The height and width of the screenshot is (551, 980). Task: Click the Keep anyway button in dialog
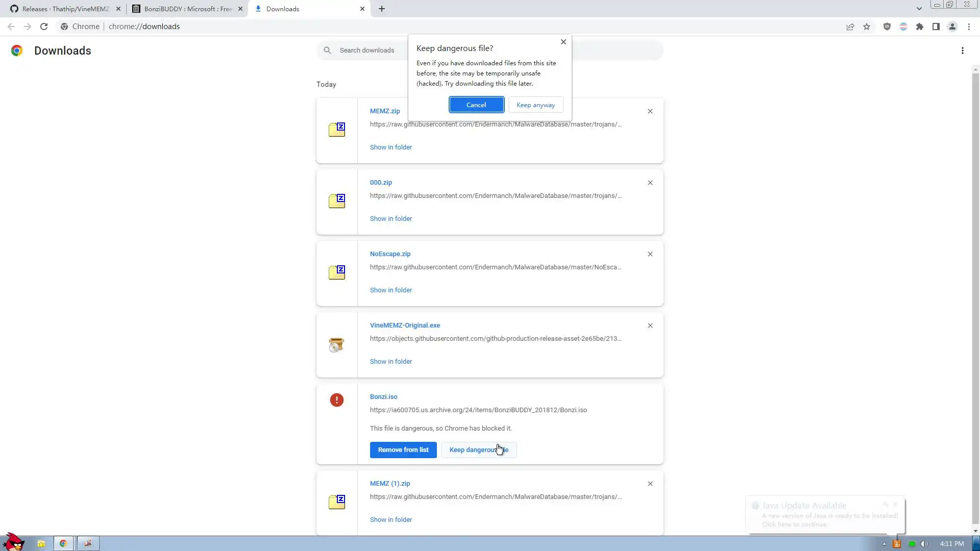pos(535,105)
